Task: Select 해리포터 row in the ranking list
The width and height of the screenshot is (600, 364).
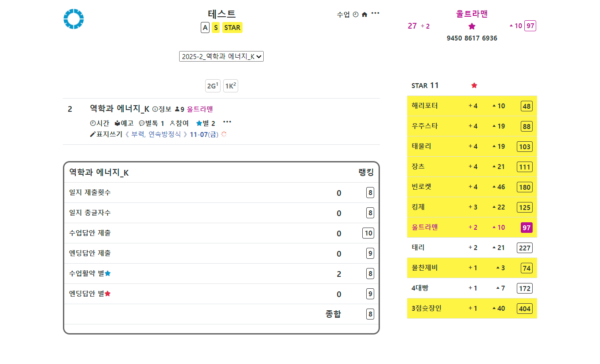Action: [425, 106]
